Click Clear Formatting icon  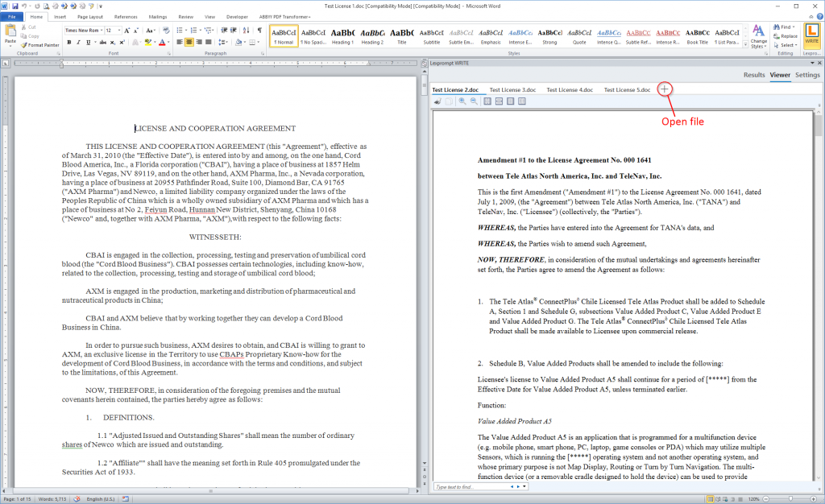[166, 31]
